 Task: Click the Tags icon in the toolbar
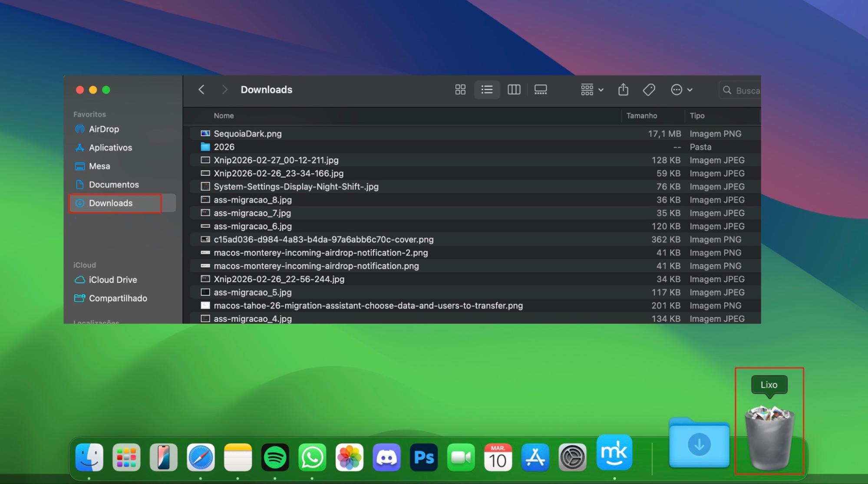(x=649, y=89)
